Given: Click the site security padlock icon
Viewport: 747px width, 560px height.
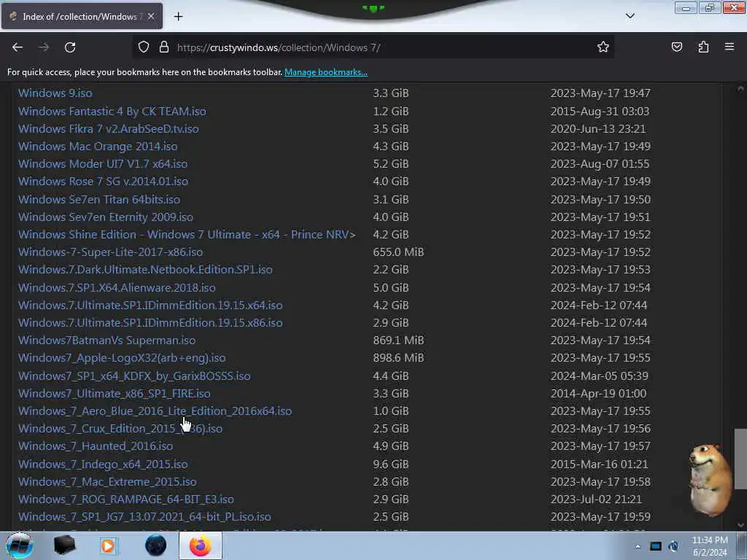Looking at the screenshot, I should (x=164, y=47).
